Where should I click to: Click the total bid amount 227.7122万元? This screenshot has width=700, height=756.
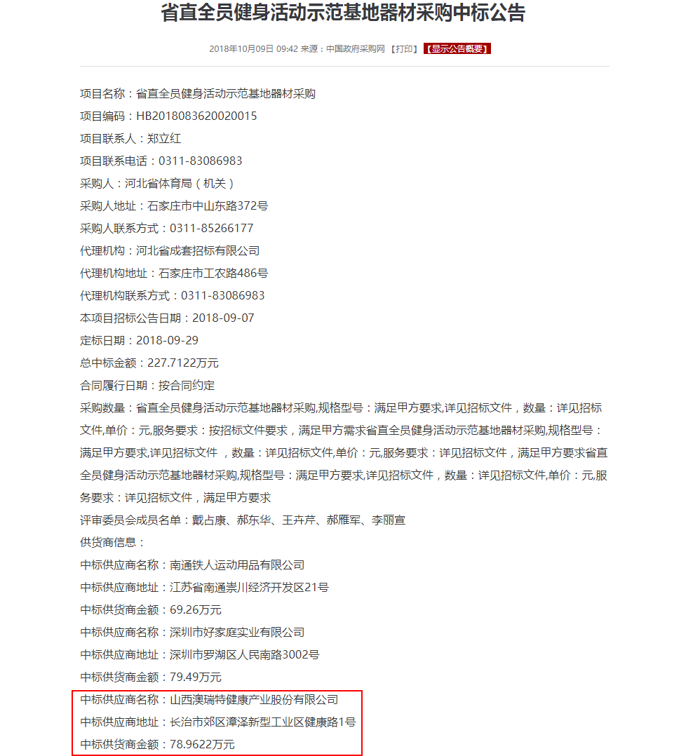coord(183,363)
